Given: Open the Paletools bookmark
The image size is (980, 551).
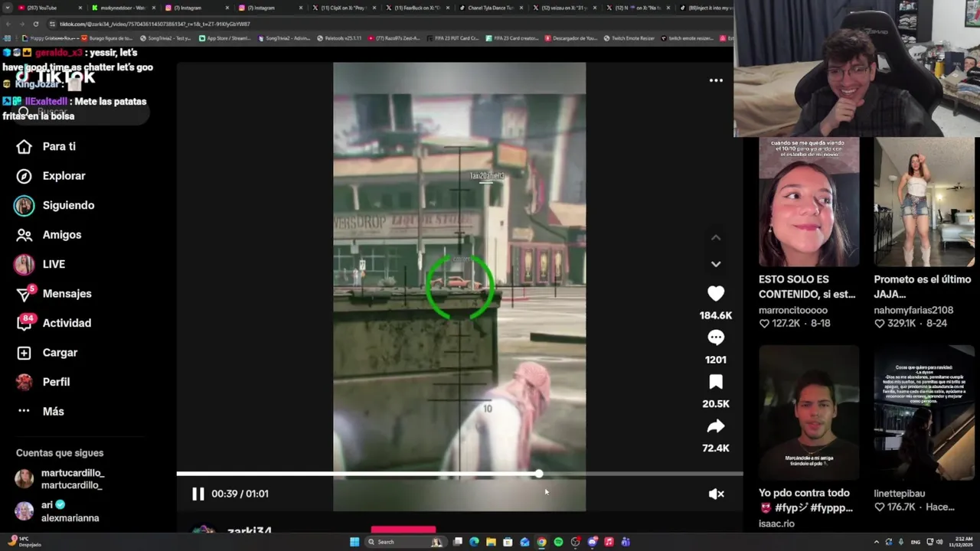Looking at the screenshot, I should [x=339, y=38].
